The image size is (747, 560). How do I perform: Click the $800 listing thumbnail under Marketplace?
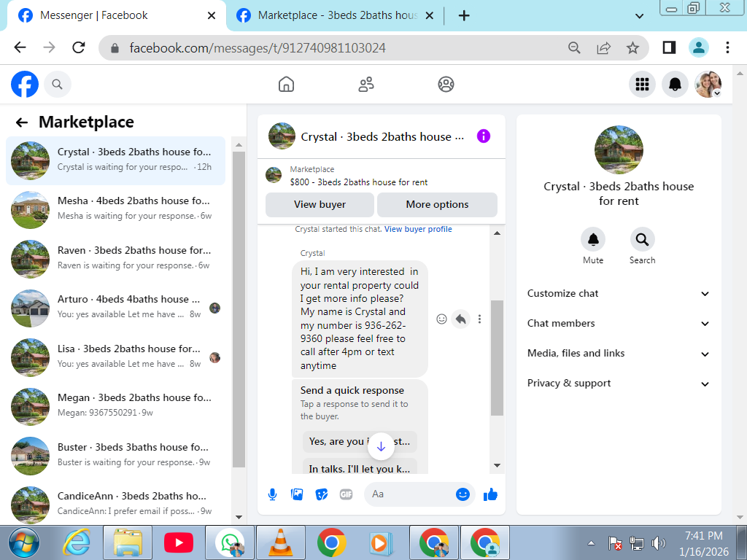pyautogui.click(x=274, y=175)
